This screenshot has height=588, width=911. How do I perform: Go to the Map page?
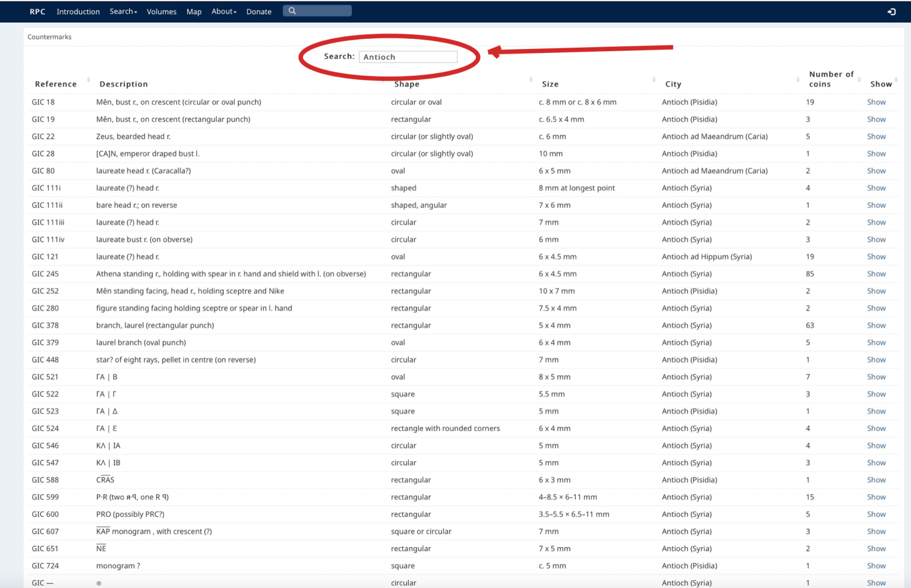(x=194, y=11)
